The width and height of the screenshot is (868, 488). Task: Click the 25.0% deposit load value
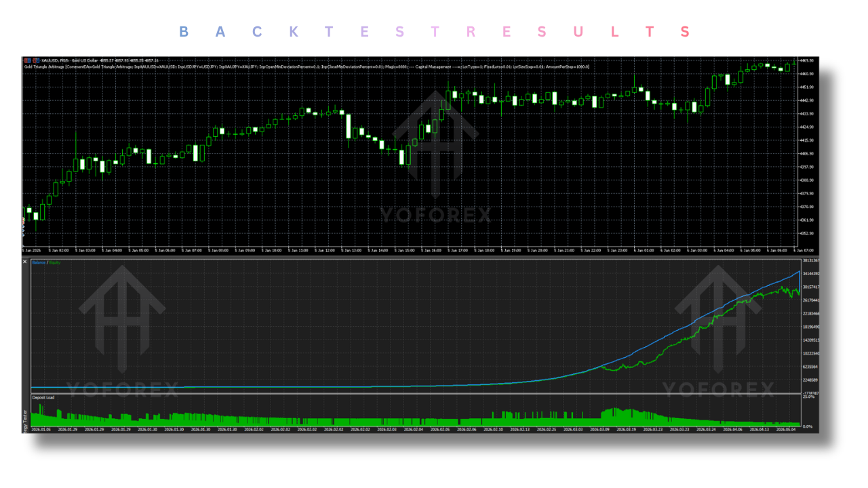(808, 396)
